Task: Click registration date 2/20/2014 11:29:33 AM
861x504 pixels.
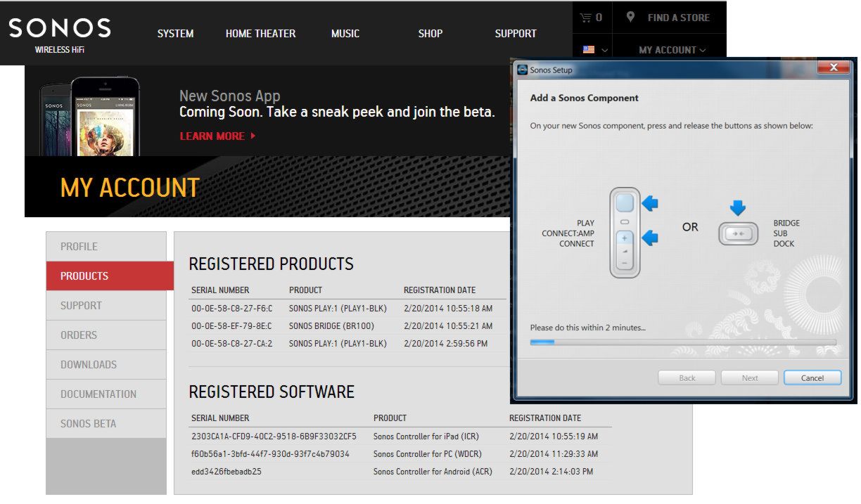Action: coord(554,454)
